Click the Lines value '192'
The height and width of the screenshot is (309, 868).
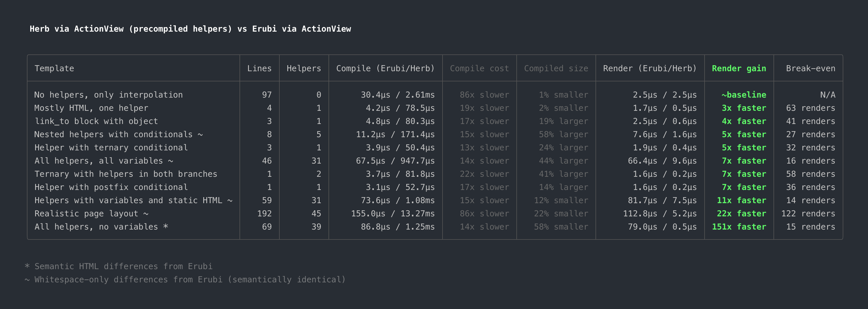click(x=264, y=213)
